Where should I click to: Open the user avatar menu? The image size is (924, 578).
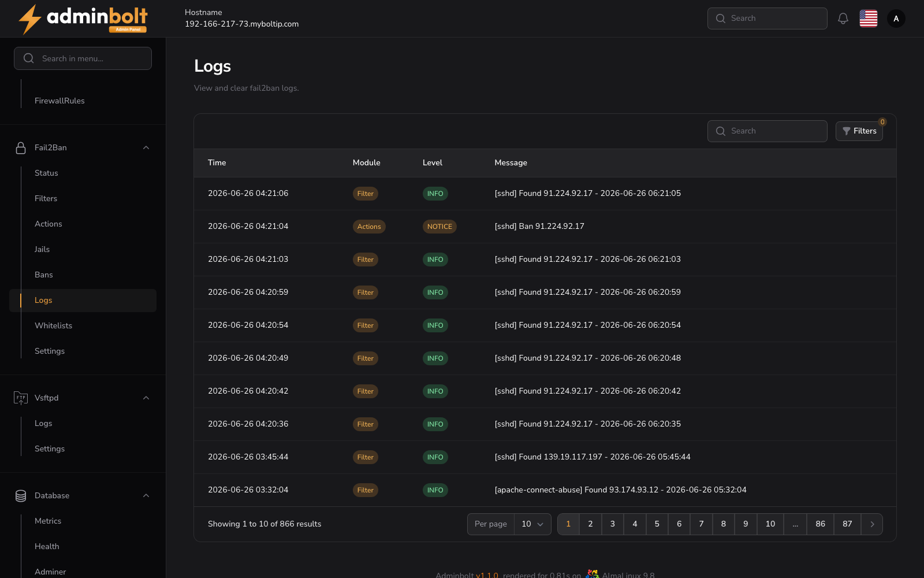[x=896, y=18]
